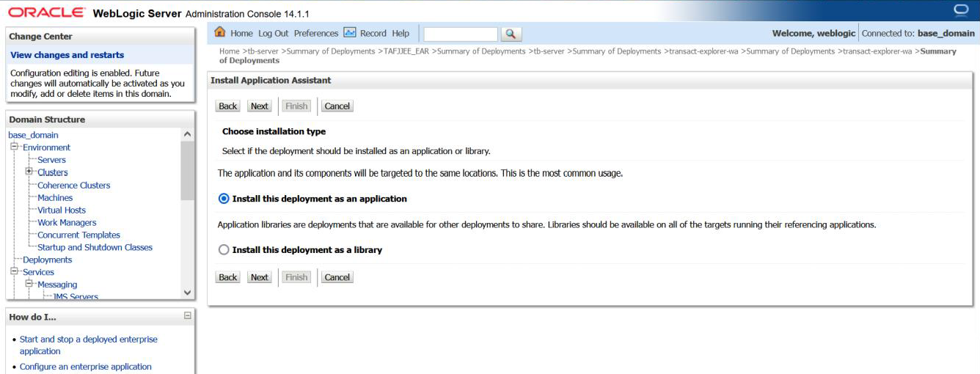Expand the Clusters tree node

(29, 172)
